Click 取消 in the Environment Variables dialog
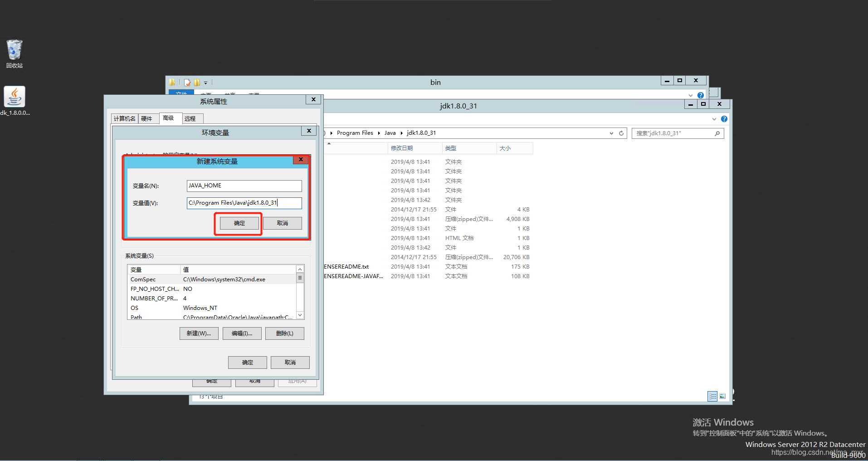The image size is (868, 461). 290,363
